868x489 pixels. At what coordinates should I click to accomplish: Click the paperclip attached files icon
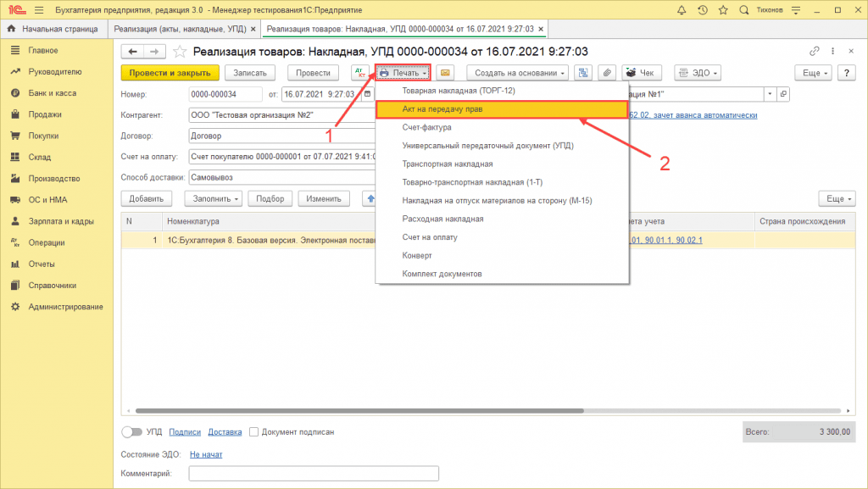pos(606,73)
